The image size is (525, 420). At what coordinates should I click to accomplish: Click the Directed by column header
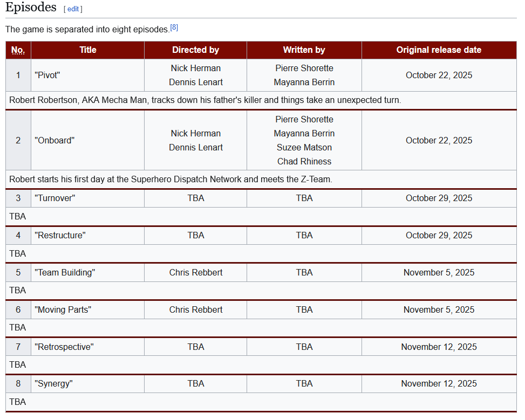click(x=195, y=50)
